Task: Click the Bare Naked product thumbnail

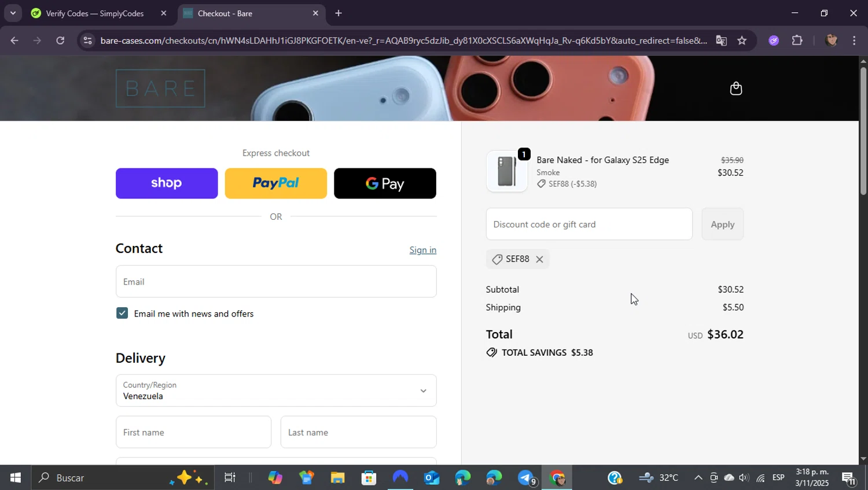Action: (506, 171)
